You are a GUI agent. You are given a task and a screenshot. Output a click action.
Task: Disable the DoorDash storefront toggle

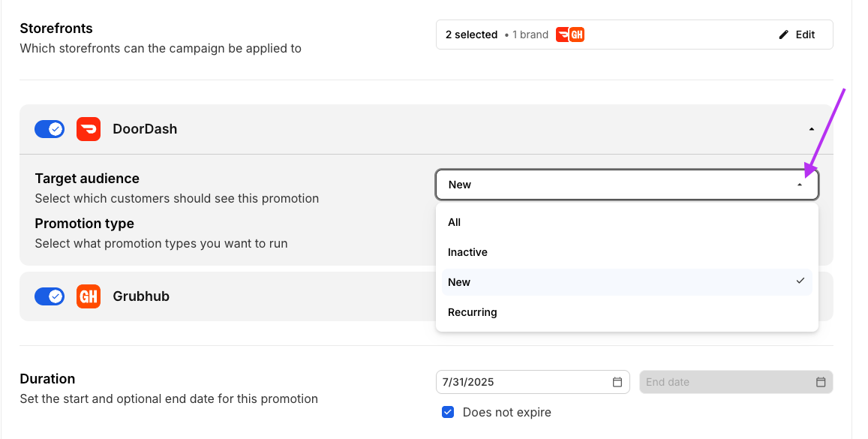coord(50,129)
